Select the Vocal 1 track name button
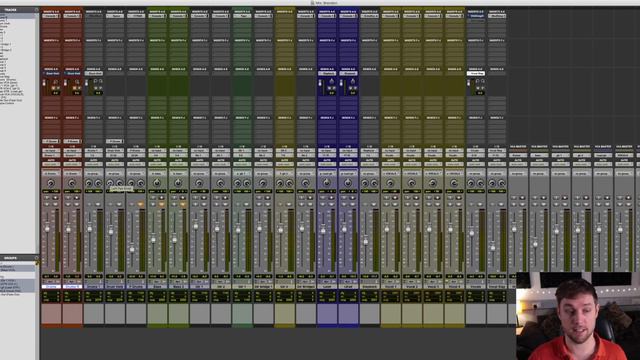This screenshot has width=640, height=360. 390,287
